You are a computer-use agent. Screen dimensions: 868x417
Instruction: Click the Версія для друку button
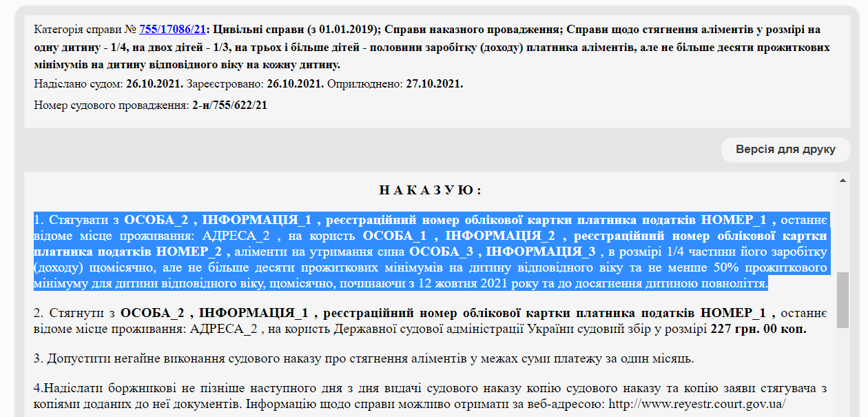click(785, 150)
